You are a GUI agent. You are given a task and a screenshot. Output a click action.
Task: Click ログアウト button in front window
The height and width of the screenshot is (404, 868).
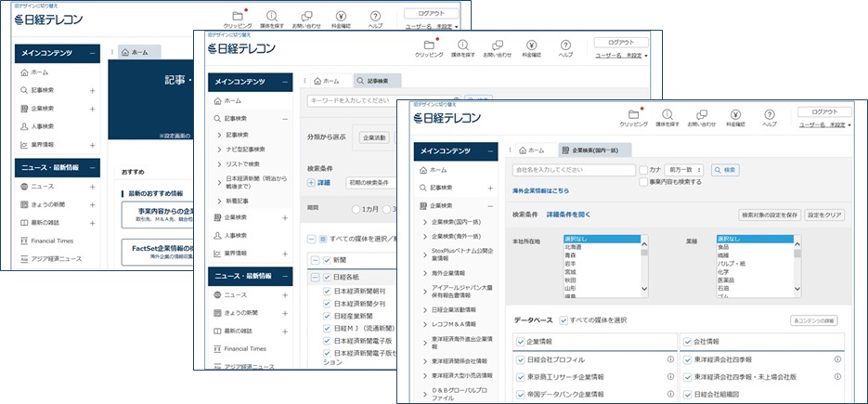tap(824, 112)
